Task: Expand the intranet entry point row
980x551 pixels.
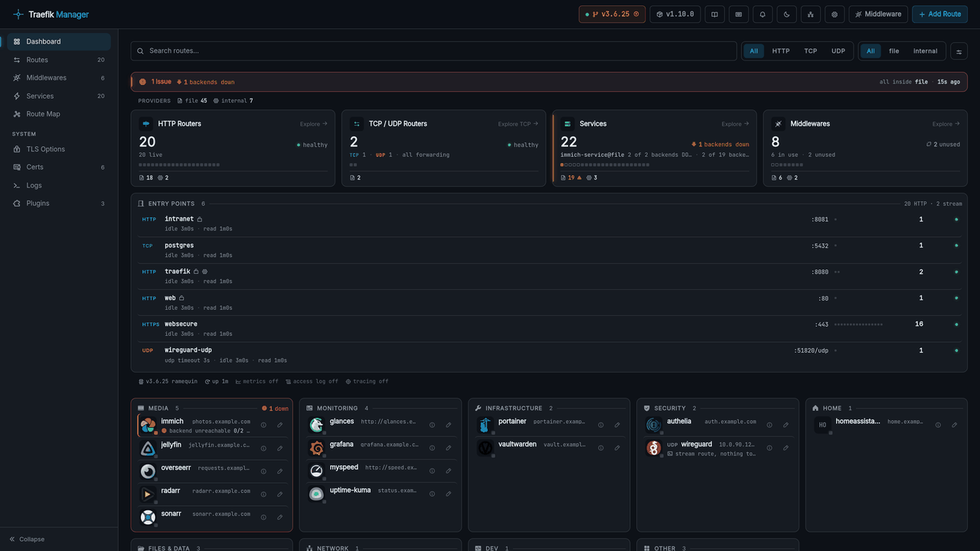Action: 549,223
